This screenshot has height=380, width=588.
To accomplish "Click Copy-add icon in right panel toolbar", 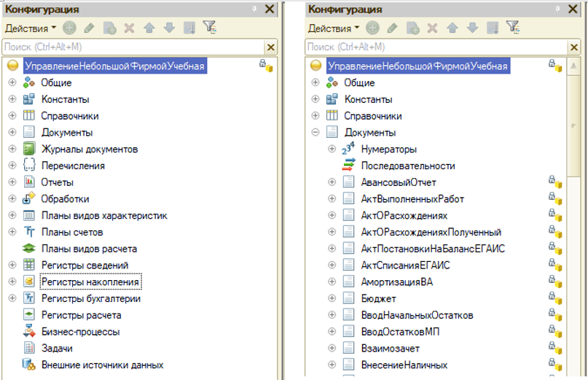I will point(412,28).
